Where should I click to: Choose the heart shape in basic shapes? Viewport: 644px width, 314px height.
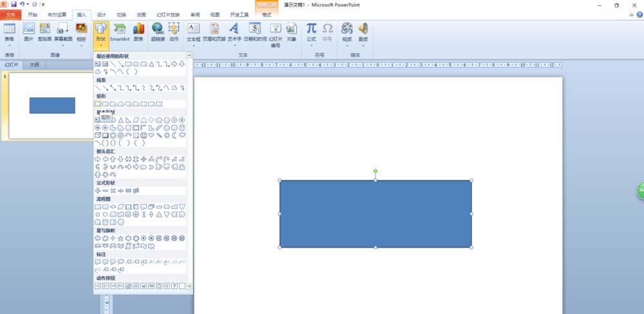[151, 135]
